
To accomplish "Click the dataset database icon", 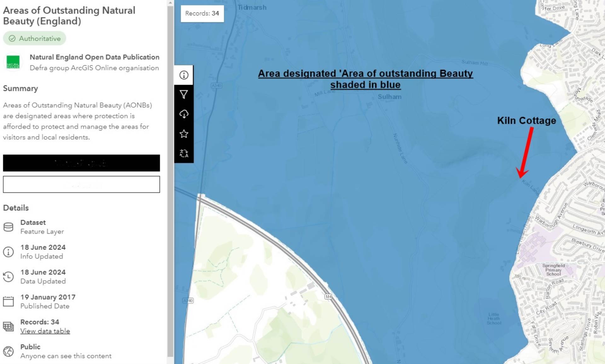I will pos(9,227).
